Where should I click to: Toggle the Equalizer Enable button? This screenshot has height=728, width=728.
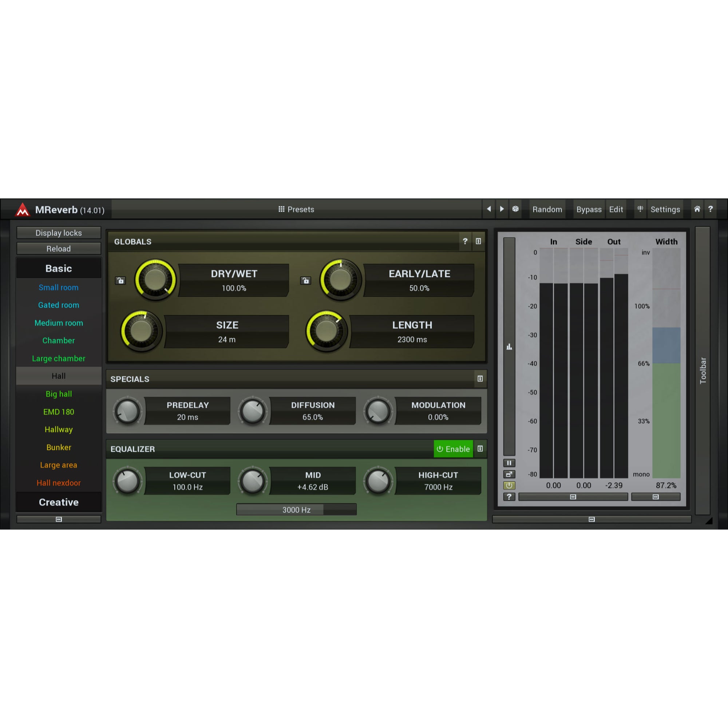pyautogui.click(x=453, y=449)
